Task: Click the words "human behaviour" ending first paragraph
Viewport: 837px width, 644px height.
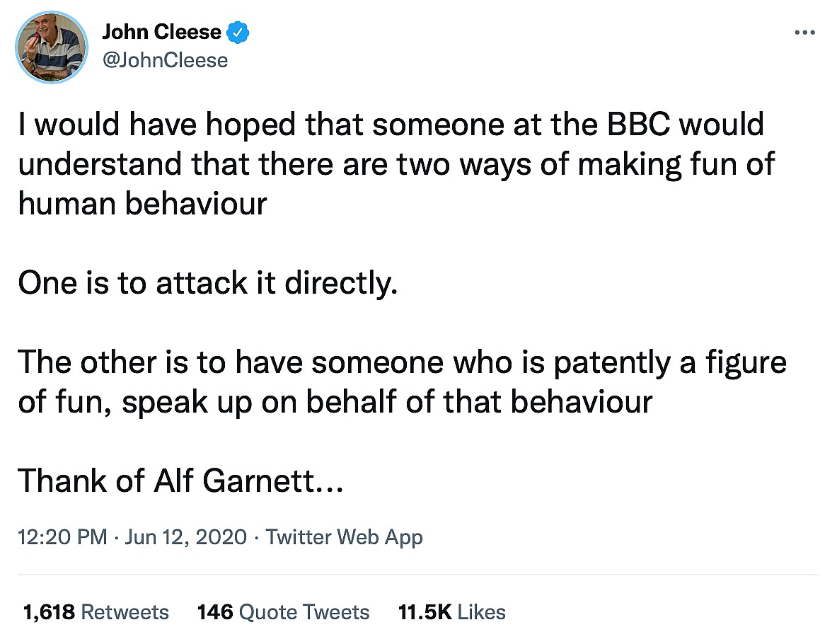Action: (142, 204)
